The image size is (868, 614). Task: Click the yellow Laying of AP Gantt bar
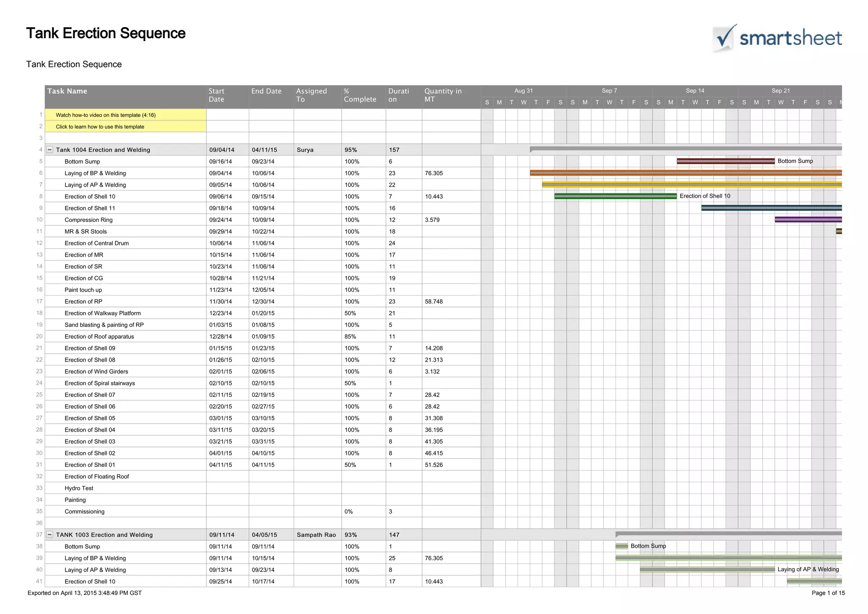point(691,184)
